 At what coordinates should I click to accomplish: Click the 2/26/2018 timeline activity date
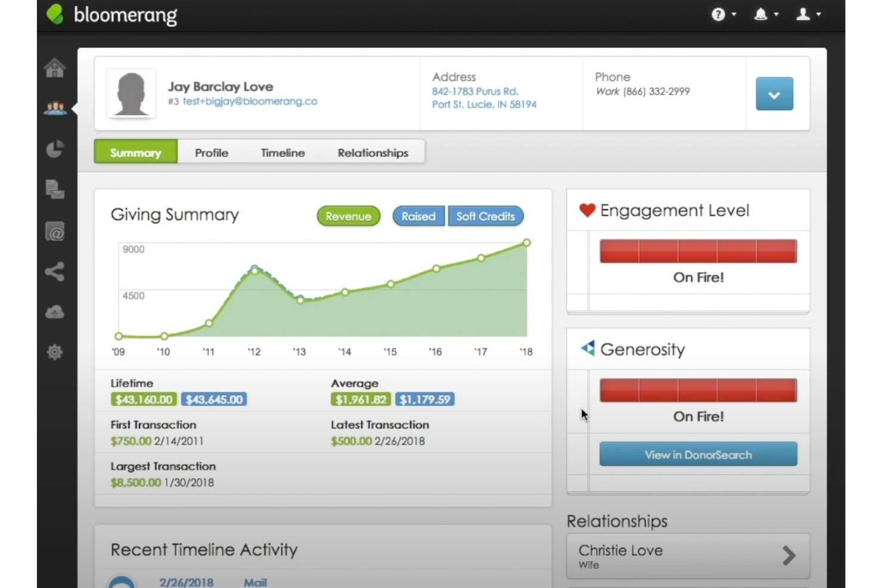(186, 582)
